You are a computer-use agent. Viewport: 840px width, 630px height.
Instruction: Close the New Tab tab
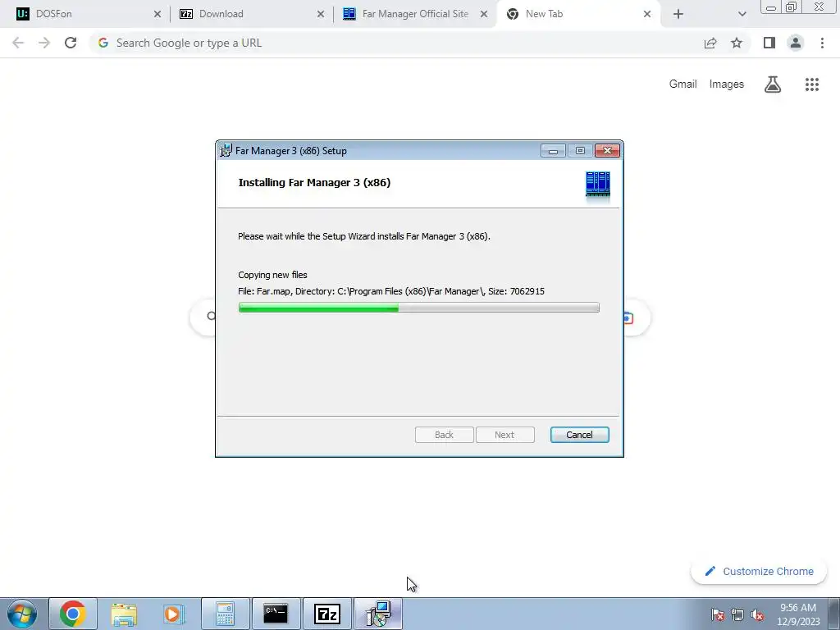(x=647, y=14)
